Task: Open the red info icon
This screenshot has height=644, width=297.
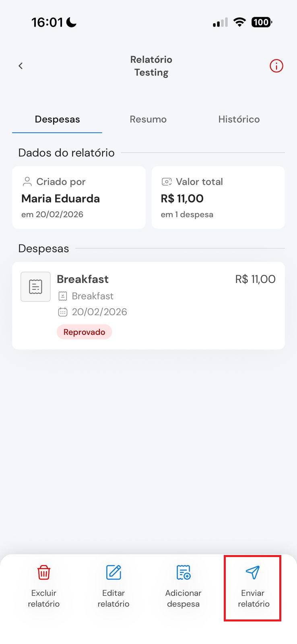Action: 276,66
